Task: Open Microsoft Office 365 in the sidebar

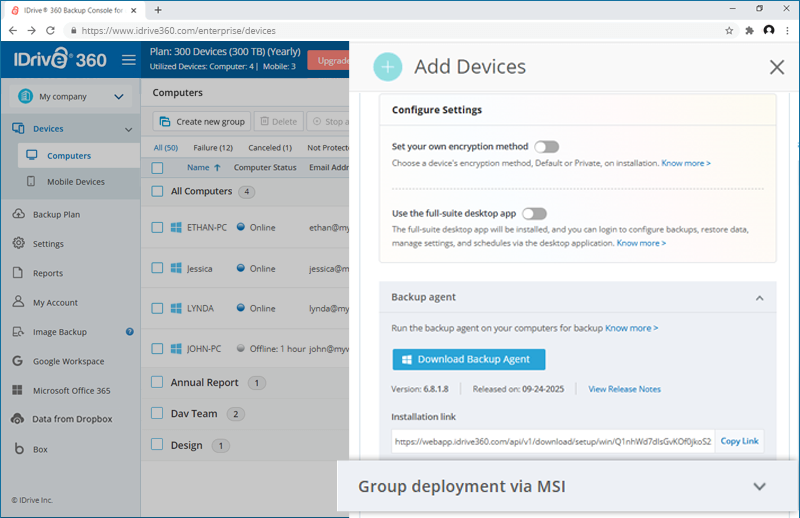Action: [x=71, y=390]
